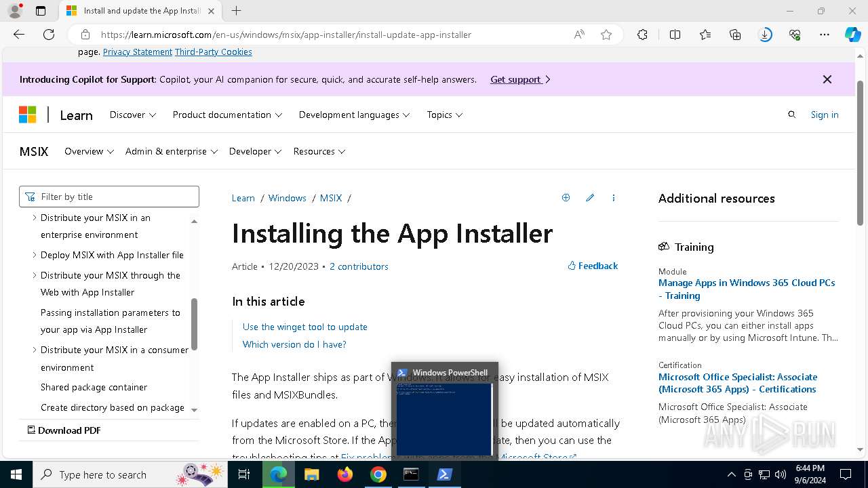Click the Microsoft logo
868x488 pixels.
[28, 115]
